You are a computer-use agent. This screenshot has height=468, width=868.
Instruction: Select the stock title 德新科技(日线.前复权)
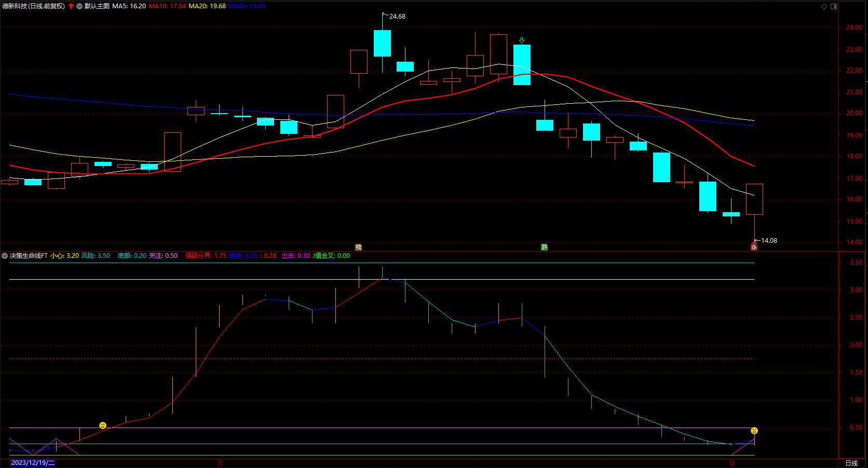coord(34,6)
